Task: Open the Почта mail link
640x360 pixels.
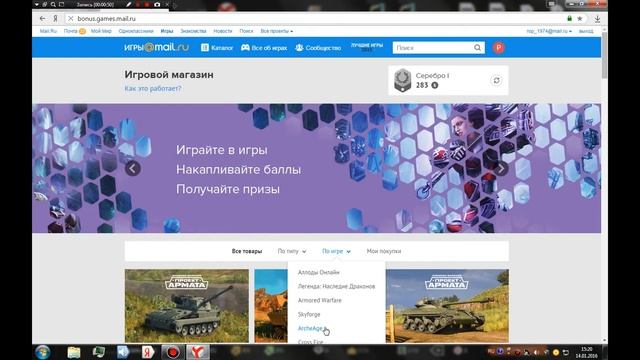Action: (x=71, y=31)
